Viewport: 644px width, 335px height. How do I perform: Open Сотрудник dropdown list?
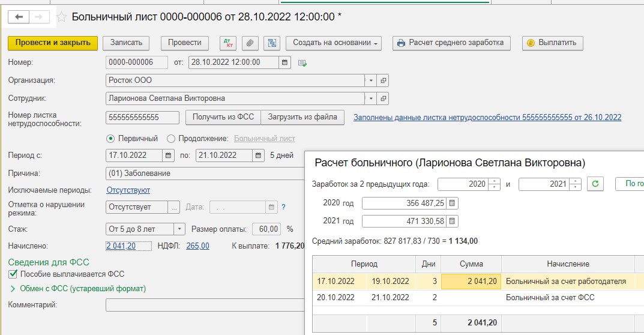coord(370,98)
